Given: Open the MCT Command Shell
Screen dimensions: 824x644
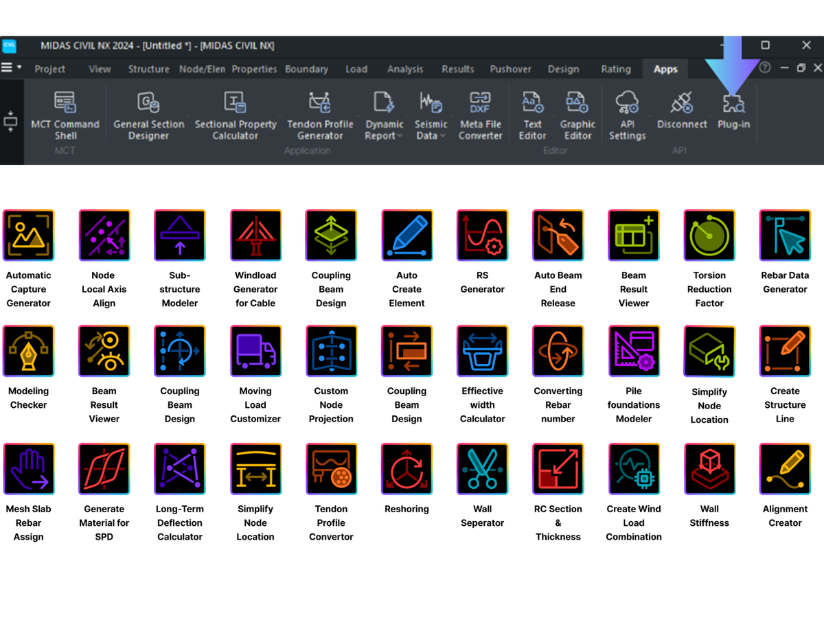Looking at the screenshot, I should [x=65, y=115].
